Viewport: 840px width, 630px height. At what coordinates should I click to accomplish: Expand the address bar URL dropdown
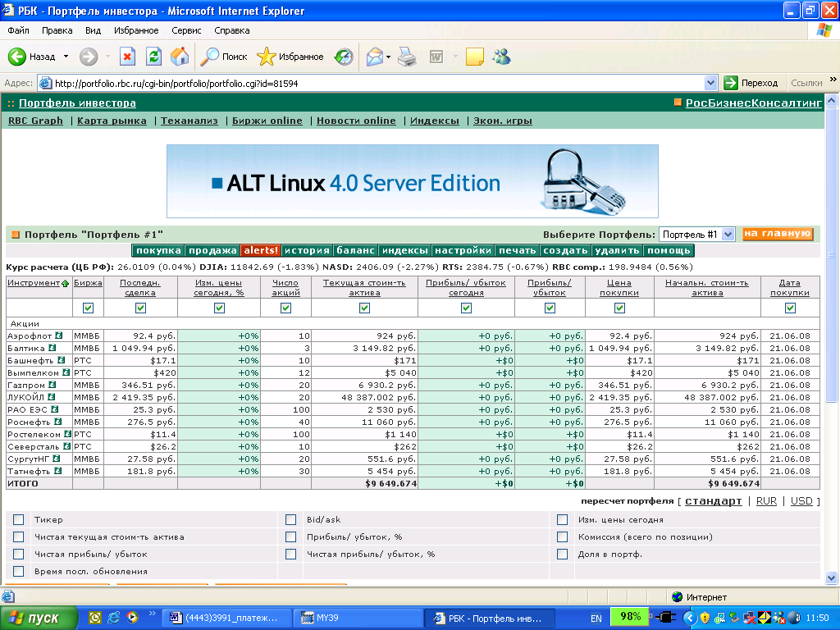pyautogui.click(x=711, y=83)
